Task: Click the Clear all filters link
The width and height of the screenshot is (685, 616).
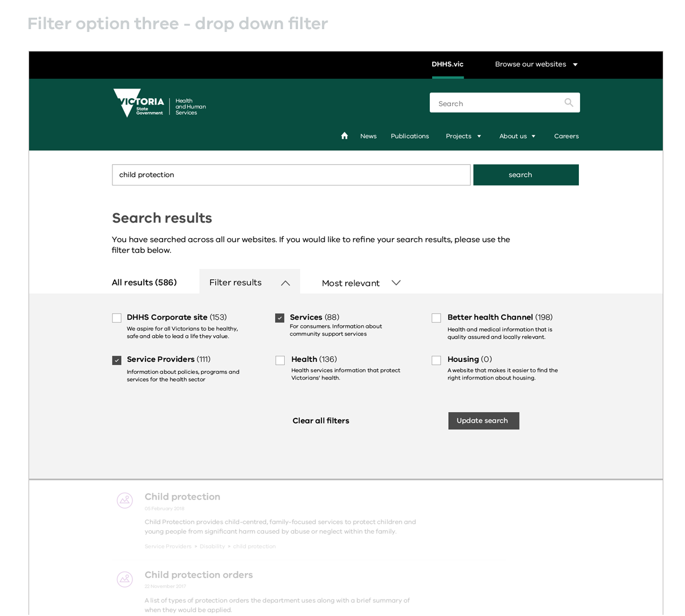Action: (x=321, y=421)
